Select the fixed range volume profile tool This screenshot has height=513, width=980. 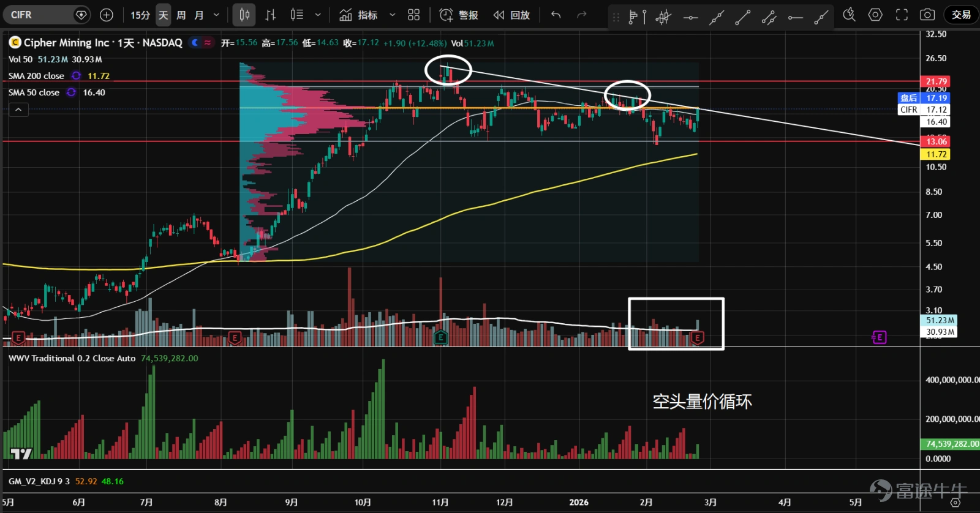pos(637,17)
